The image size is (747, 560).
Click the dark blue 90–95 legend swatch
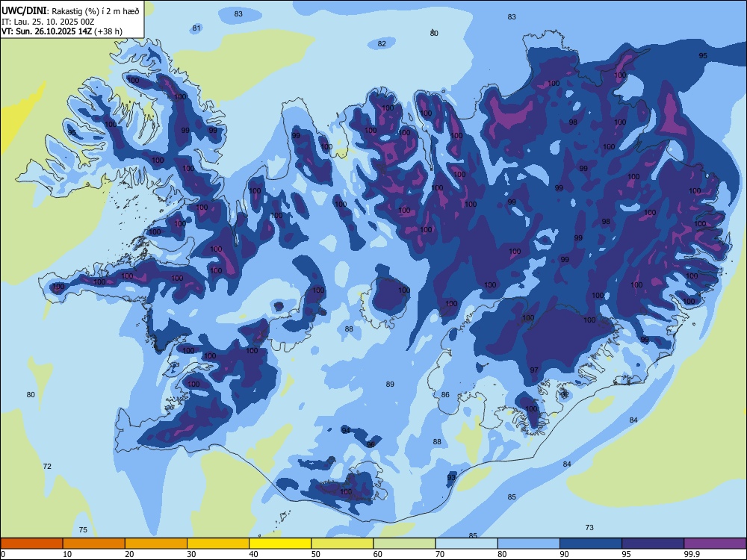pyautogui.click(x=591, y=544)
